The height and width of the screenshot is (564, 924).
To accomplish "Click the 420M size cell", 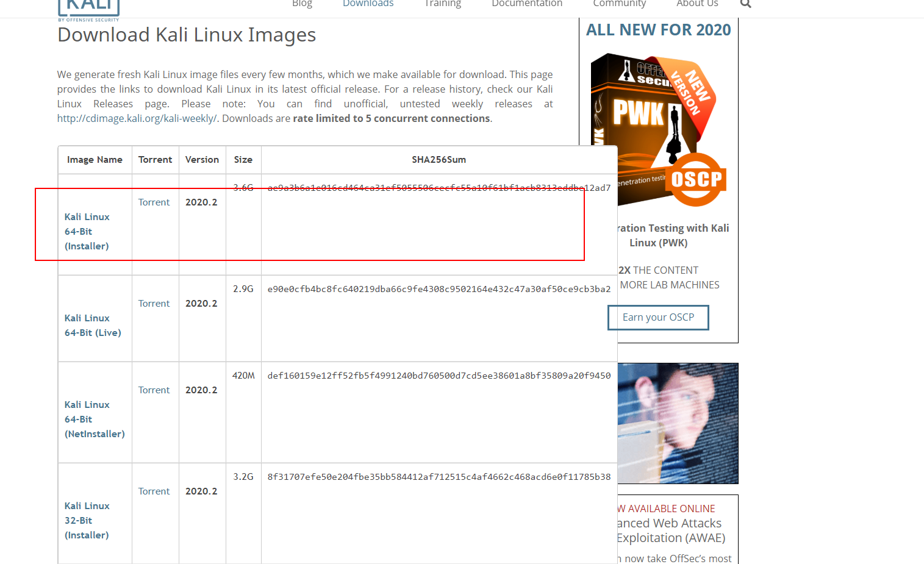I will pyautogui.click(x=243, y=376).
